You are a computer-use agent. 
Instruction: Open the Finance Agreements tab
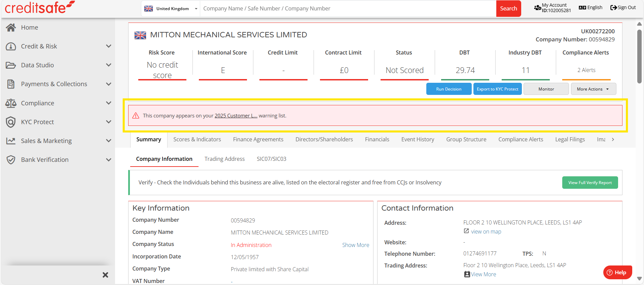coord(258,139)
